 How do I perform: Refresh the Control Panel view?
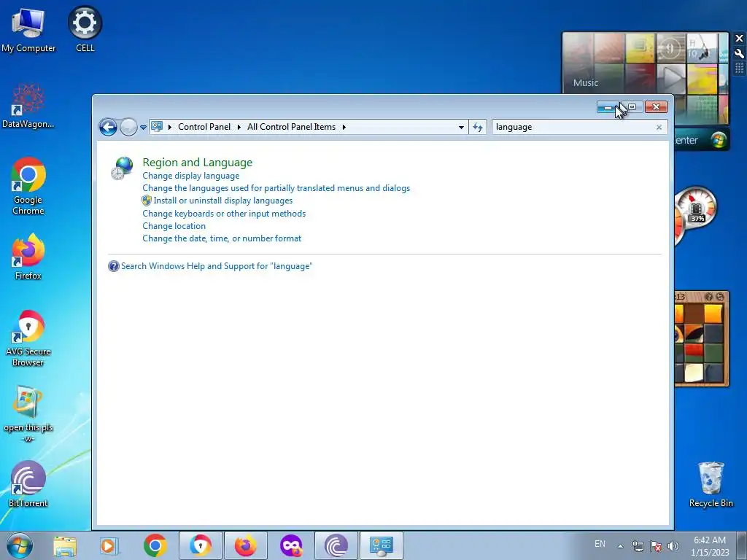pos(478,127)
